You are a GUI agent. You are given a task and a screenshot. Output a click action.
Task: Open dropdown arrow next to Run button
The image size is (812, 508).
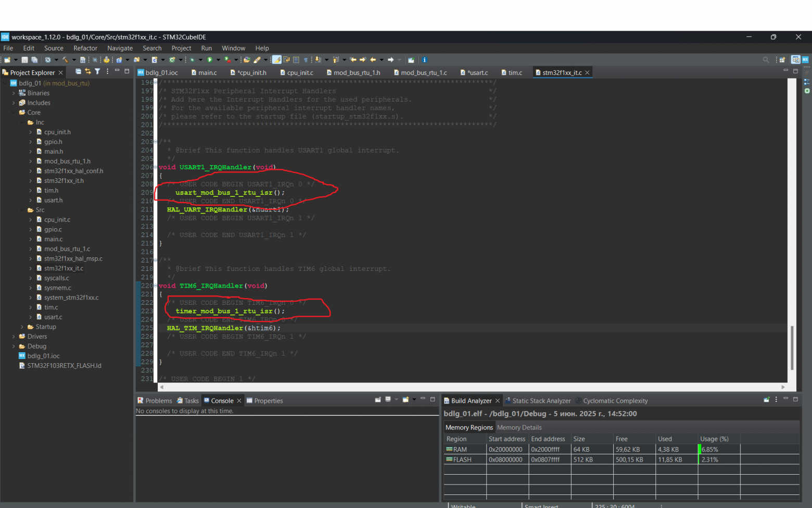(218, 60)
